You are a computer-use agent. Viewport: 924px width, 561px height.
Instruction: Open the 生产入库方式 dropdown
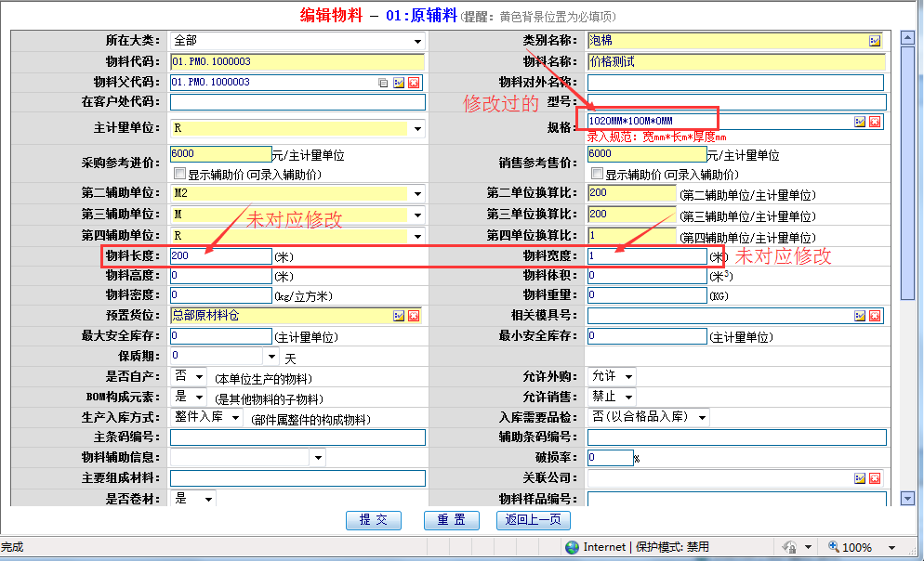pyautogui.click(x=235, y=418)
